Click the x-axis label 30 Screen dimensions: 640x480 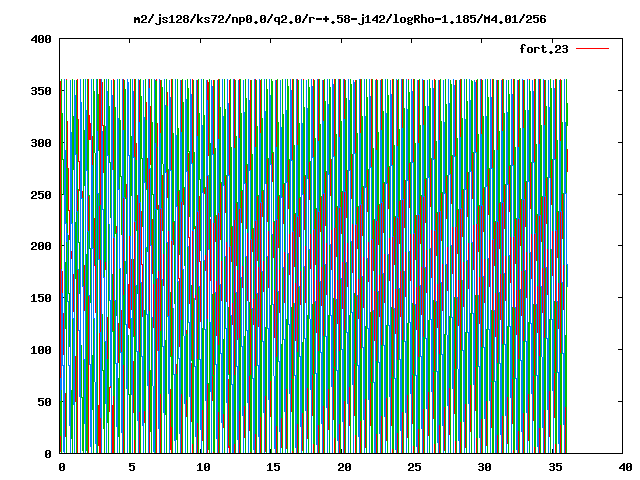tap(484, 467)
